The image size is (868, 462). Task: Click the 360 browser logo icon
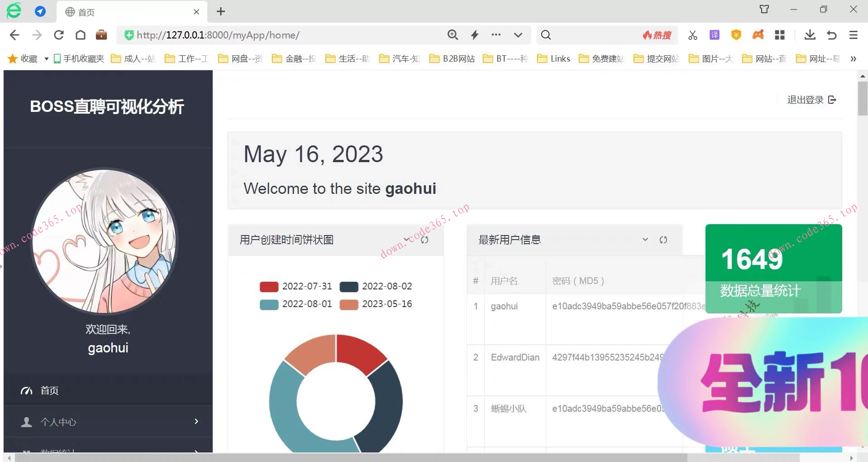pos(14,10)
